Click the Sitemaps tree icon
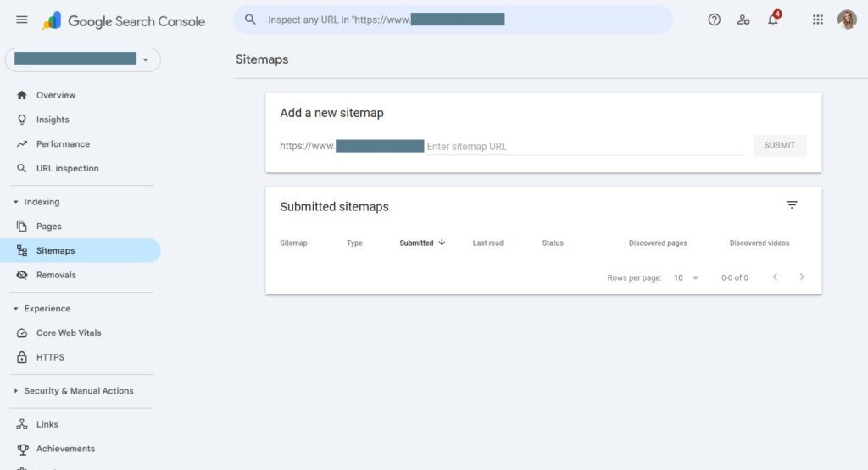This screenshot has height=470, width=868. click(x=21, y=250)
